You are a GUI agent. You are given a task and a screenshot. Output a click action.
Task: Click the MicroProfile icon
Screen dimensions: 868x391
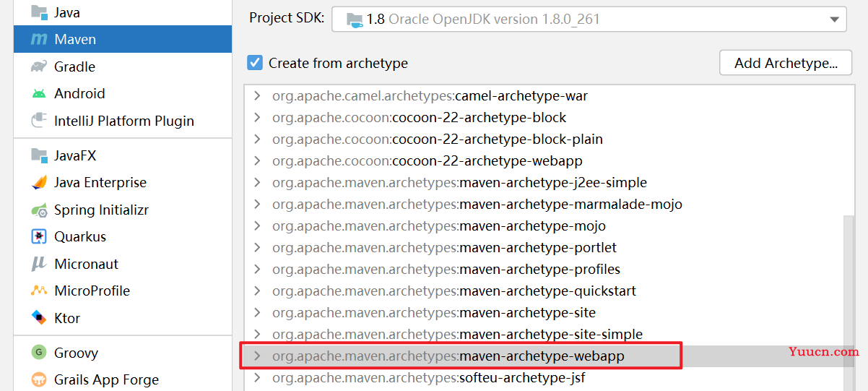[x=39, y=291]
